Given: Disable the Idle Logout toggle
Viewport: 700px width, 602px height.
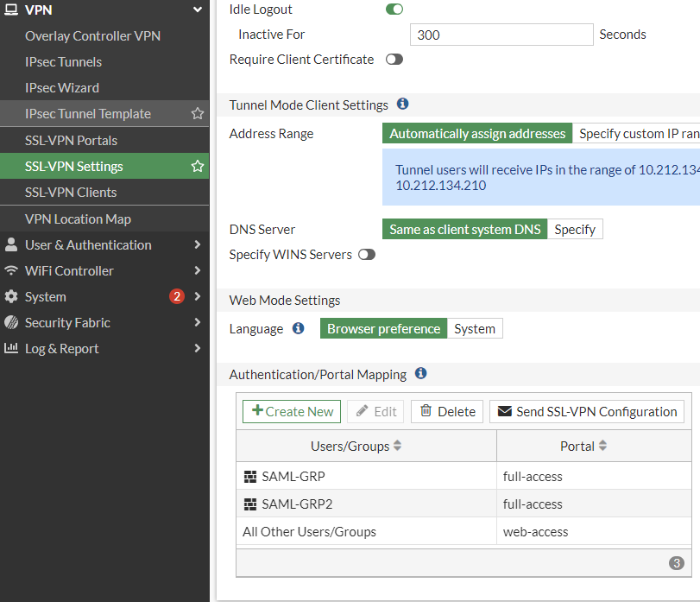Looking at the screenshot, I should [x=394, y=10].
